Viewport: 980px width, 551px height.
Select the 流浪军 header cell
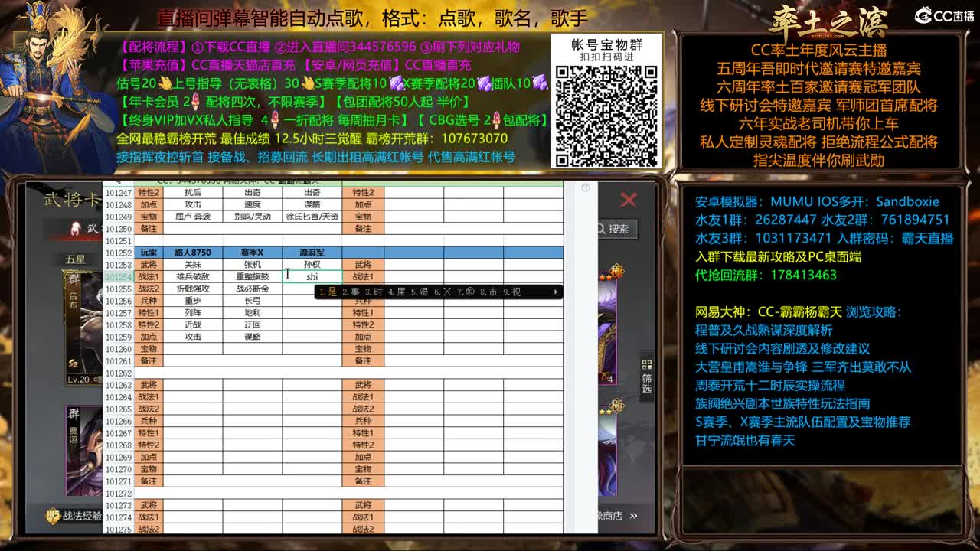coord(312,252)
